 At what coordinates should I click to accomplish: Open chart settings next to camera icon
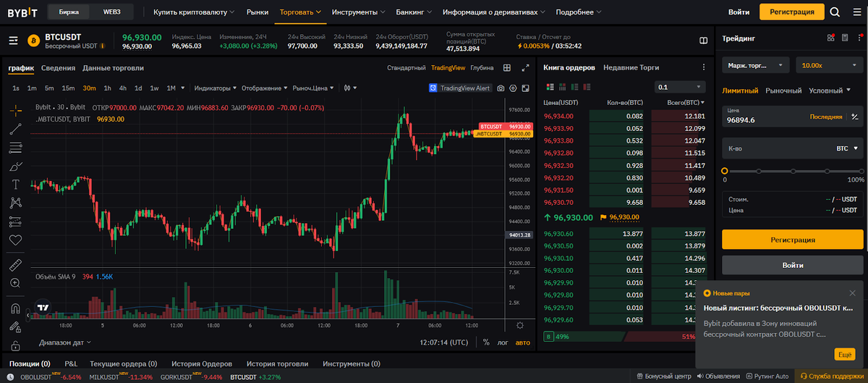(513, 88)
